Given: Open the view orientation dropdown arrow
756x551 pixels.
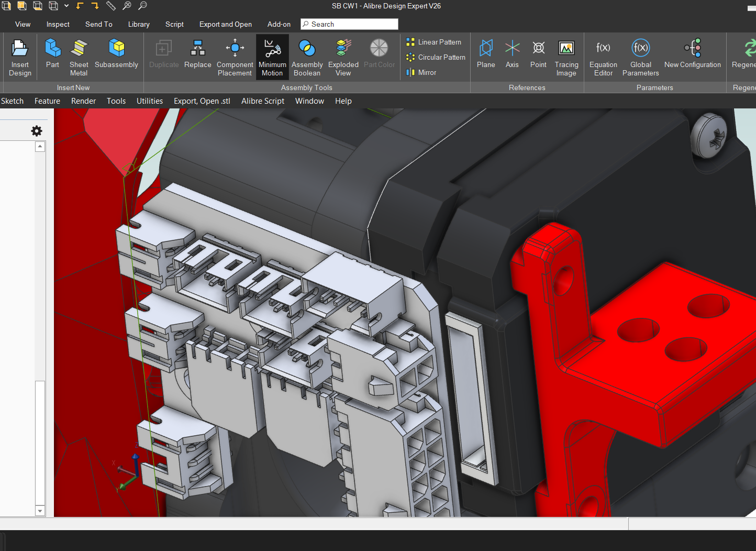Looking at the screenshot, I should point(66,6).
